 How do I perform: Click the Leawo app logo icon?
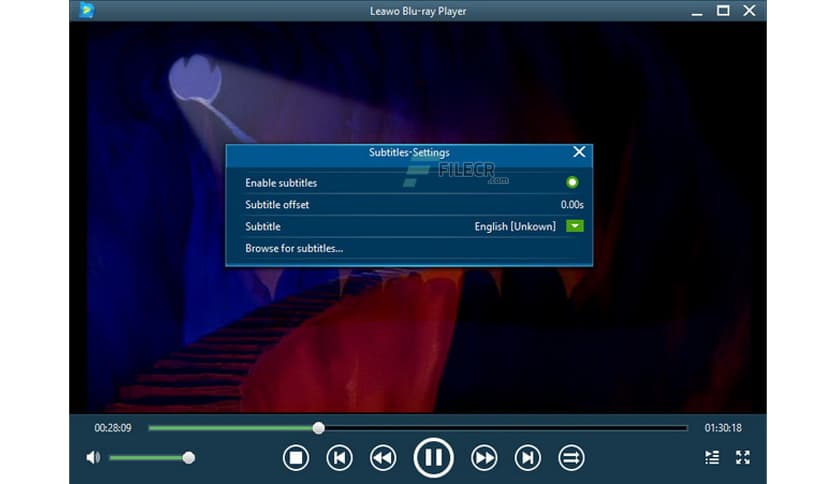(86, 10)
